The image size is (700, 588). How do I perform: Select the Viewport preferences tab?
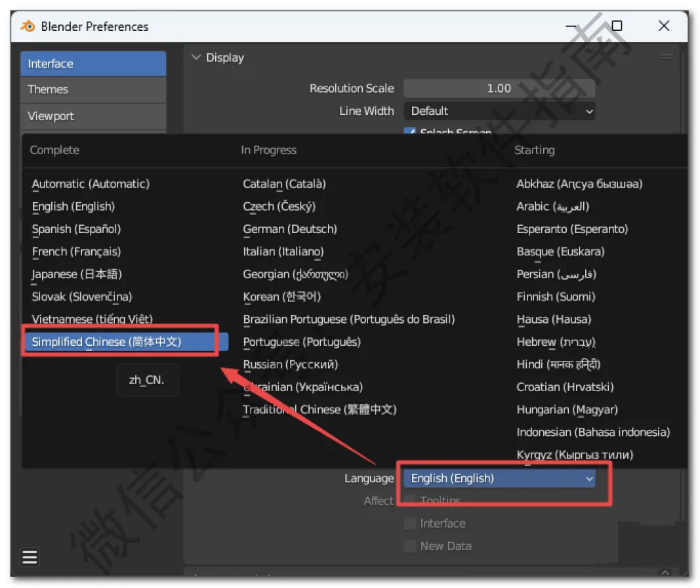tap(93, 116)
